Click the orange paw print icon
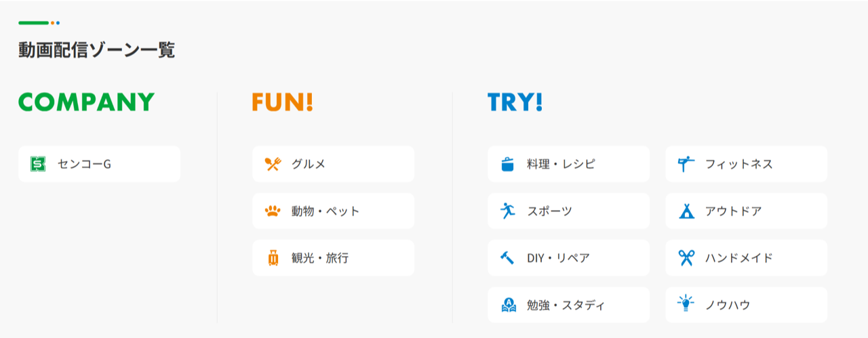868x338 pixels. (273, 211)
